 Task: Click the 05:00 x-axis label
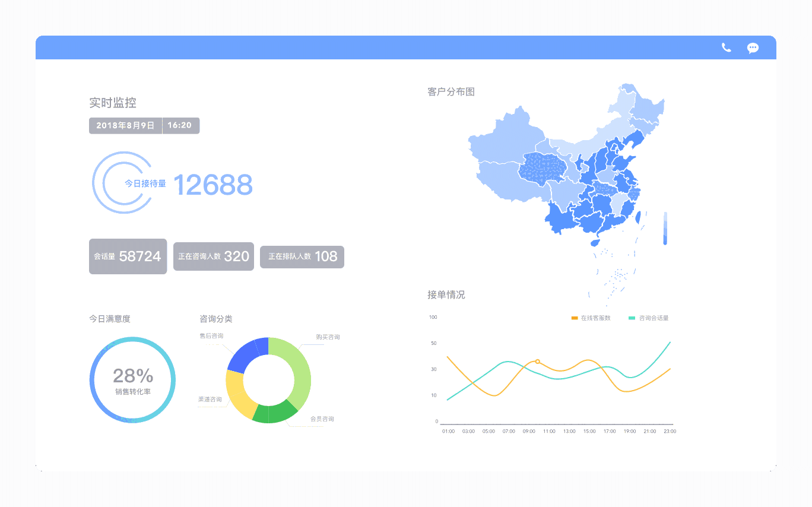[489, 432]
